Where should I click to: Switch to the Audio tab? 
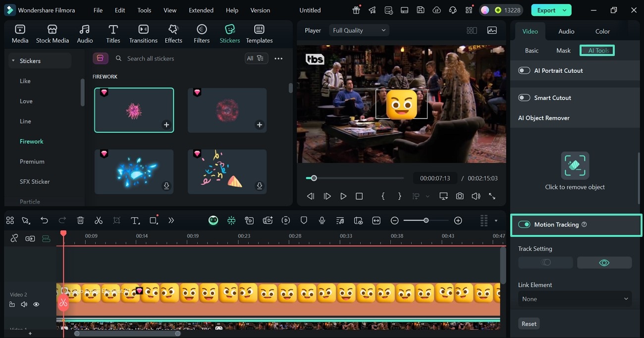pyautogui.click(x=566, y=31)
